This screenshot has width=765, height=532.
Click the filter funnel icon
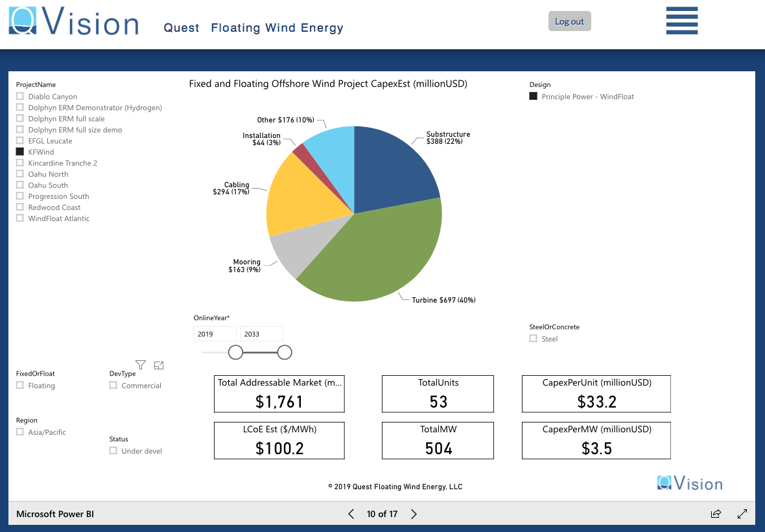[141, 365]
